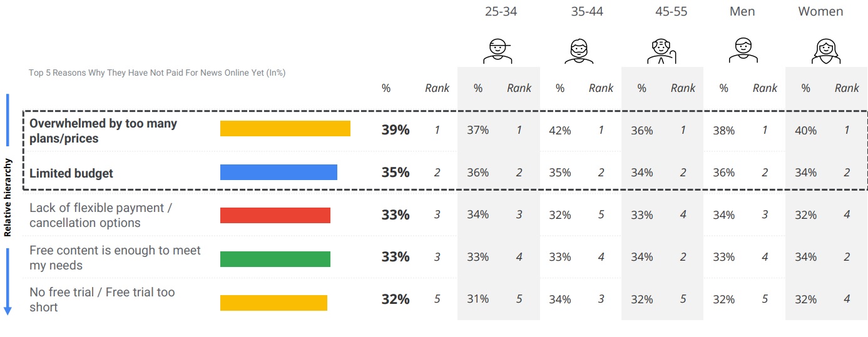Image resolution: width=868 pixels, height=337 pixels.
Task: Click "No free trial / Free trial too short" label
Action: 102,299
